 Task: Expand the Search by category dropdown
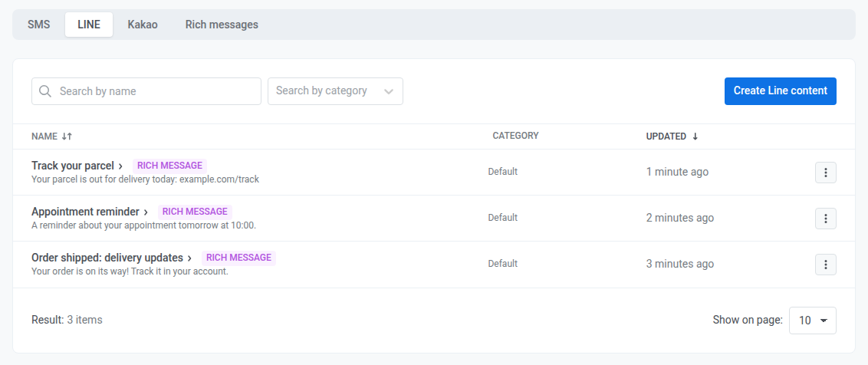[335, 90]
